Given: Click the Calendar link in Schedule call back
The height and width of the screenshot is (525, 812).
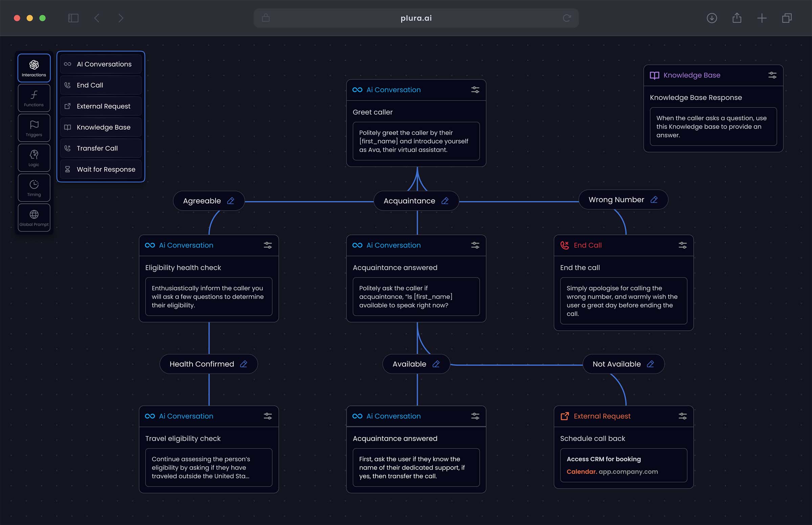Looking at the screenshot, I should [x=582, y=472].
